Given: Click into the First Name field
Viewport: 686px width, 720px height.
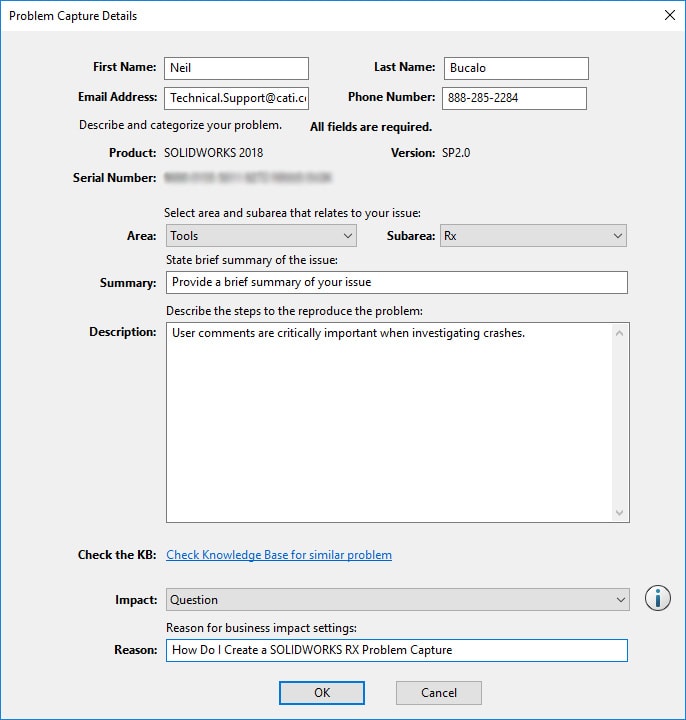Looking at the screenshot, I should pyautogui.click(x=236, y=68).
